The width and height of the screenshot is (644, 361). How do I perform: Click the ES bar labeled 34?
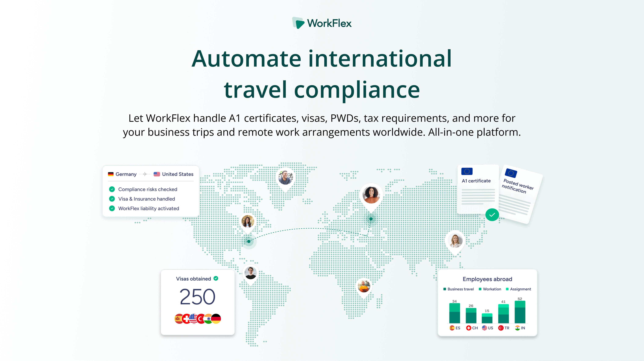(455, 313)
